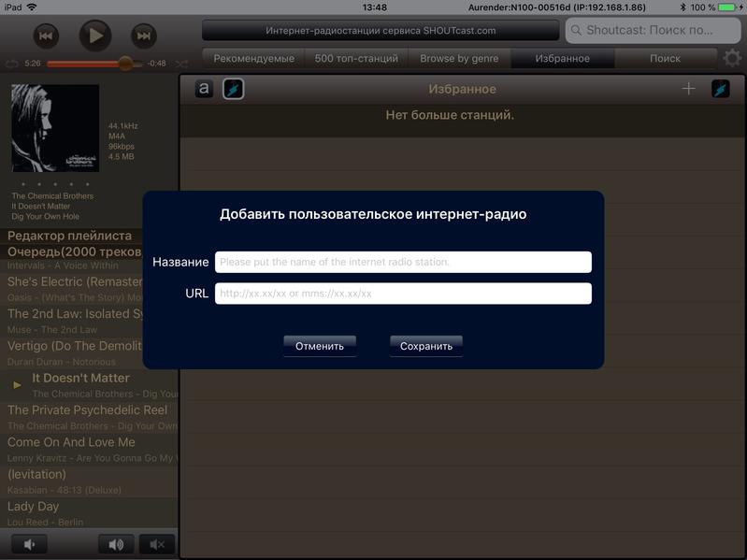Switch to Browse by genre tab
747x560 pixels.
tap(459, 59)
